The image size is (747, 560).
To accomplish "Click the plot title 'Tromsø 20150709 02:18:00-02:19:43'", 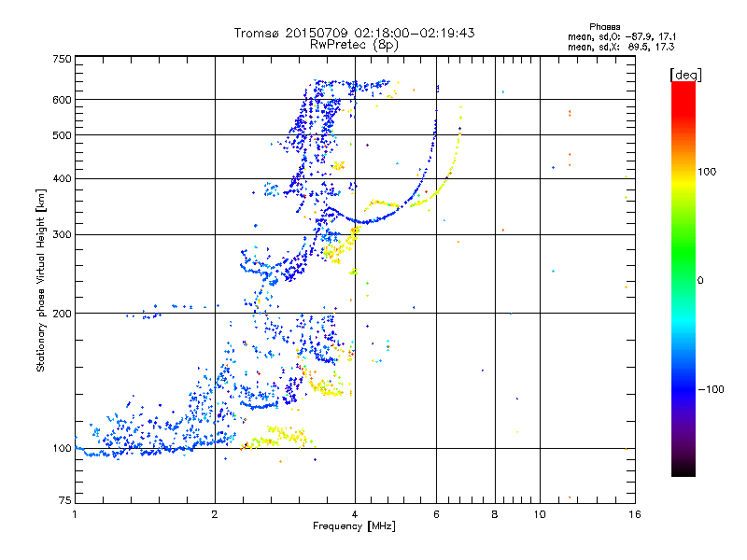I will (354, 33).
